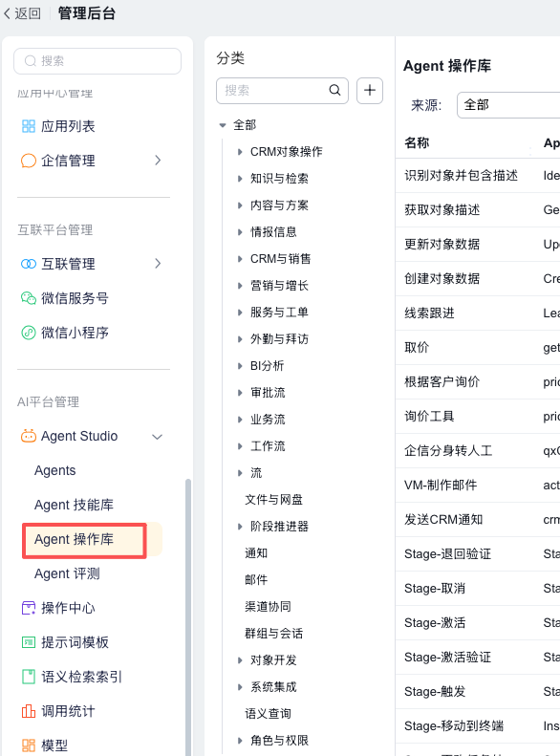Expand the 情报信息 category
Viewport: 560px width, 756px height.
click(x=240, y=232)
